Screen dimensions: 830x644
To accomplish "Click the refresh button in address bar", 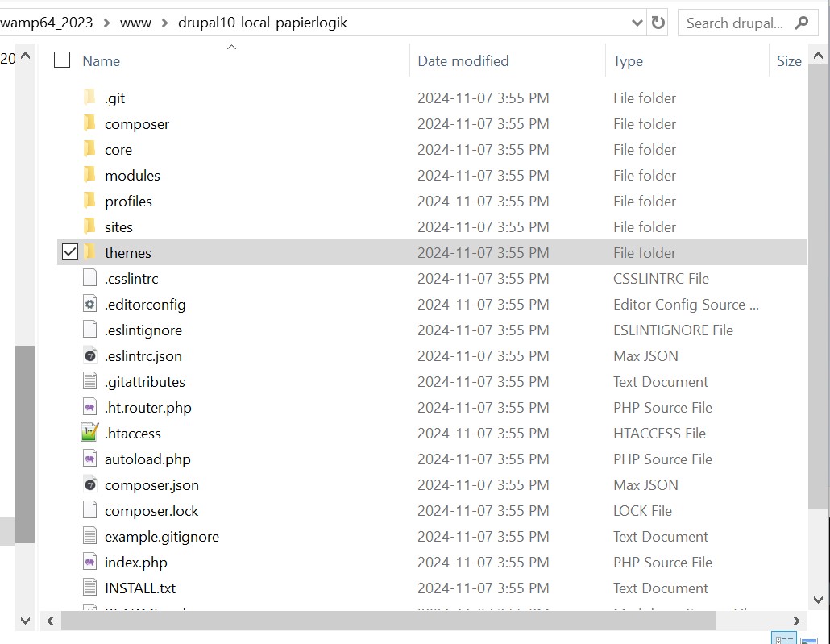I will point(658,23).
